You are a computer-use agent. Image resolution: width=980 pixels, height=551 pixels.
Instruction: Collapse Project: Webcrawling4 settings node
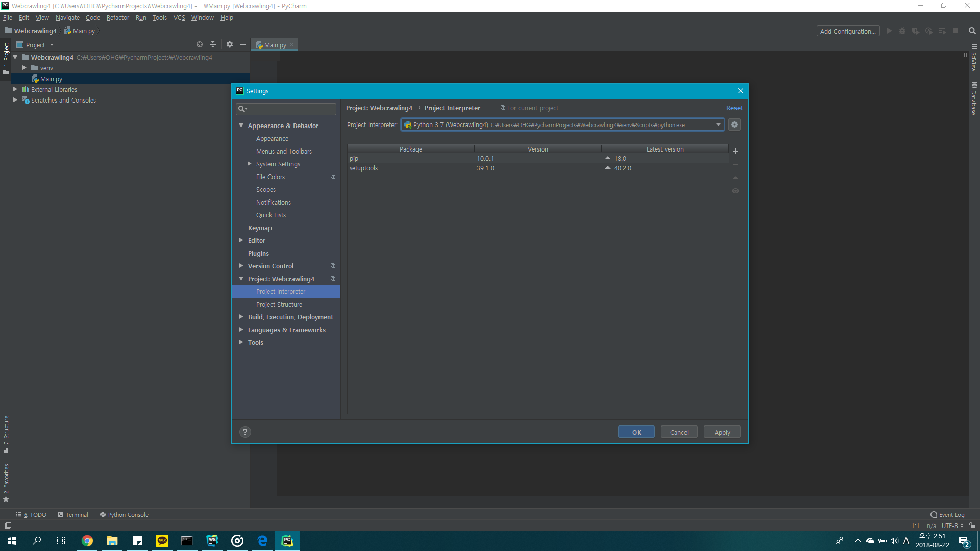[x=241, y=279]
